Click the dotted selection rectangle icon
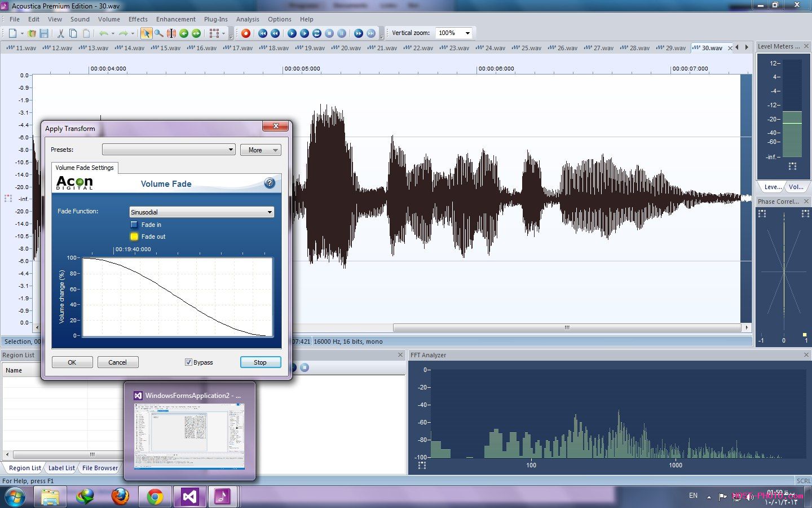812x508 pixels. click(x=214, y=33)
